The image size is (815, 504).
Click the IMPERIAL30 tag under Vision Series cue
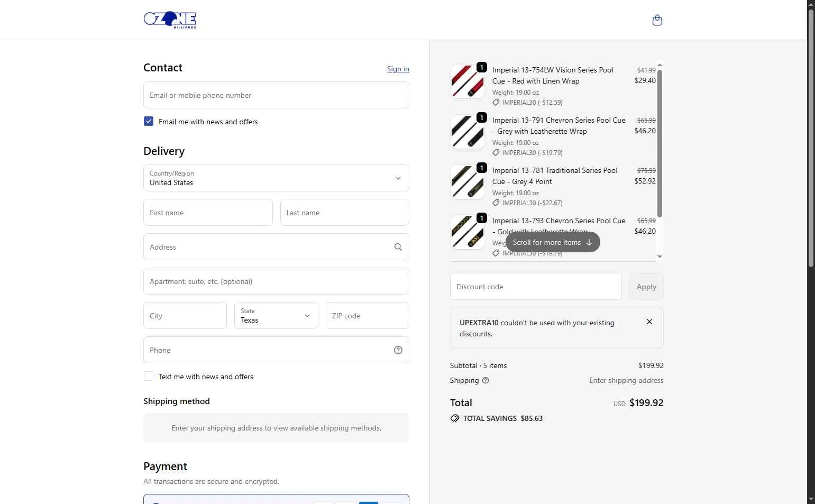point(527,103)
